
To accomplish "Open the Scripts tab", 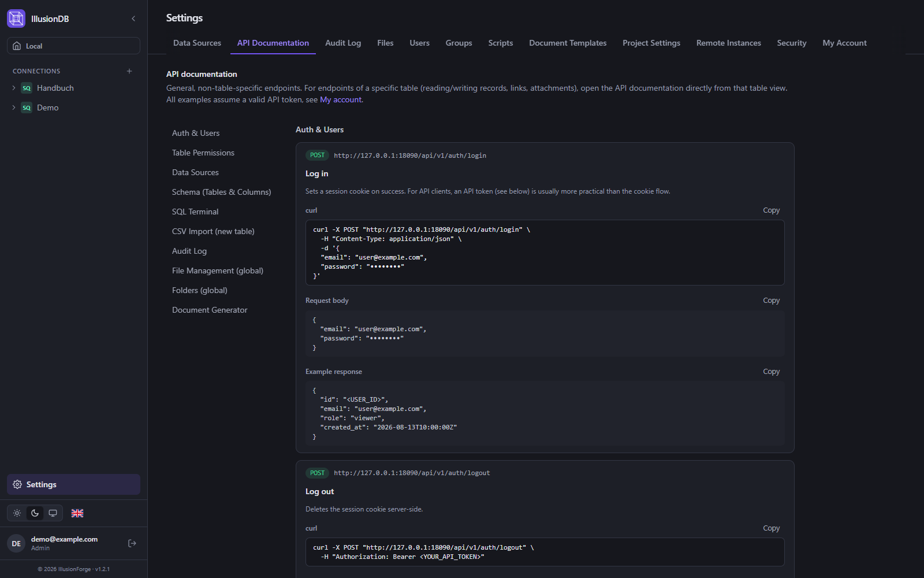I will click(x=501, y=43).
